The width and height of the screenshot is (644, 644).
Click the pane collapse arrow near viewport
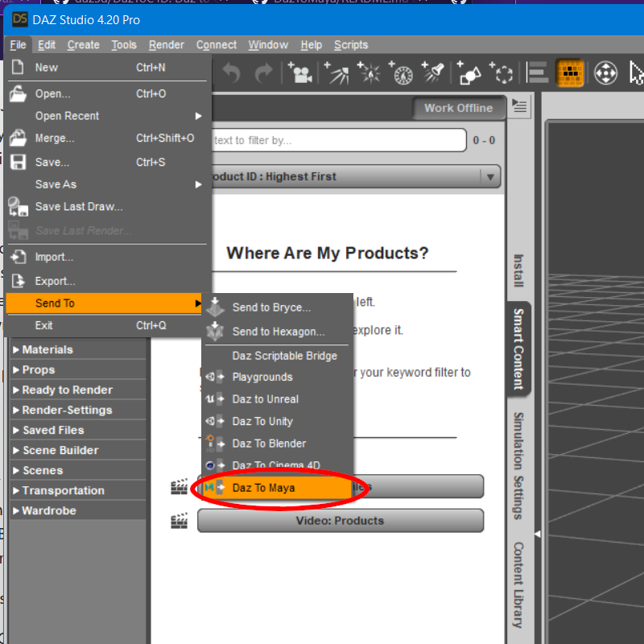537,534
